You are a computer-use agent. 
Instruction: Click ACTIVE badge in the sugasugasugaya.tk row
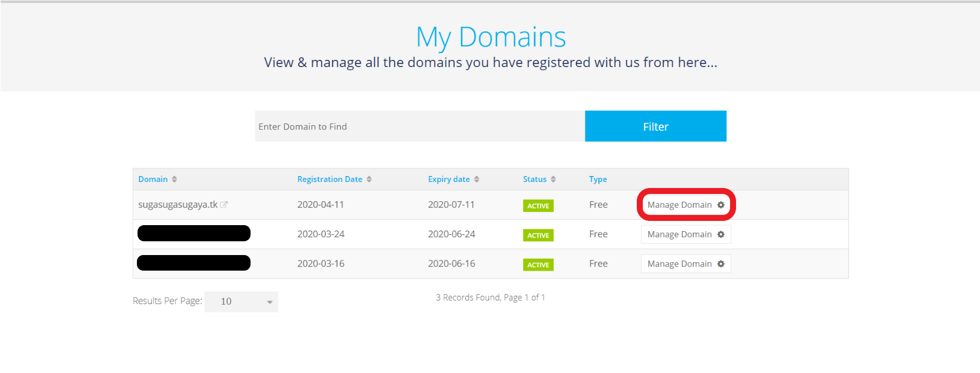click(538, 206)
